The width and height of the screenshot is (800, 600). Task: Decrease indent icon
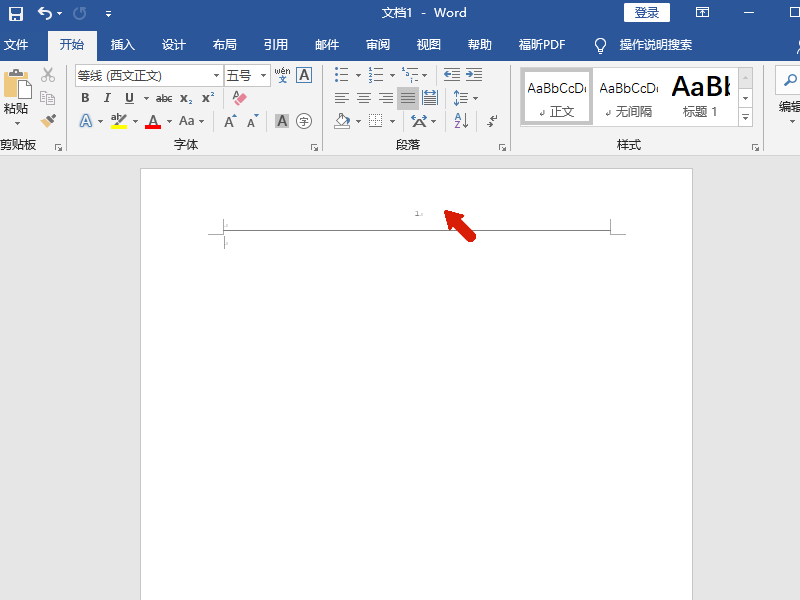[x=452, y=74]
